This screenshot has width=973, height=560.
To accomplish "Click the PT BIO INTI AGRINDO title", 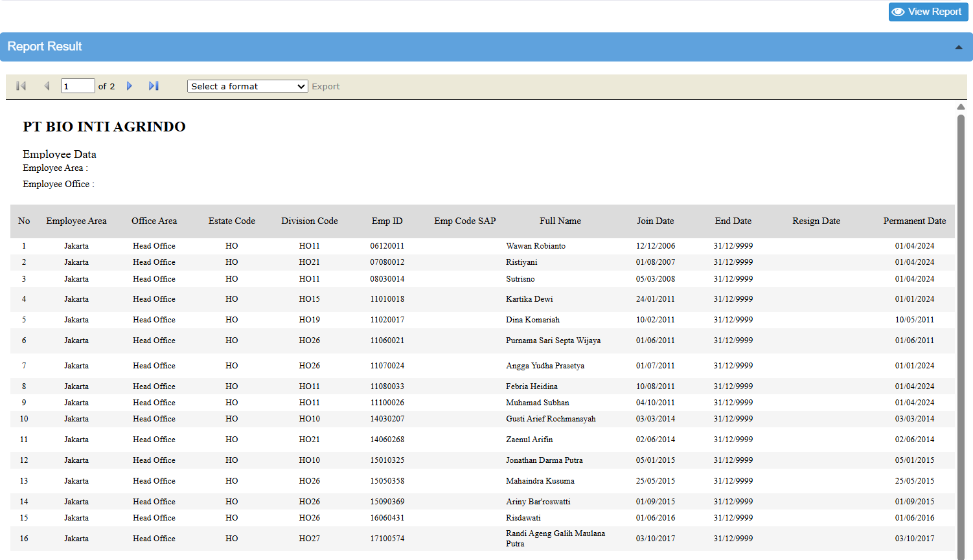I will pos(104,127).
